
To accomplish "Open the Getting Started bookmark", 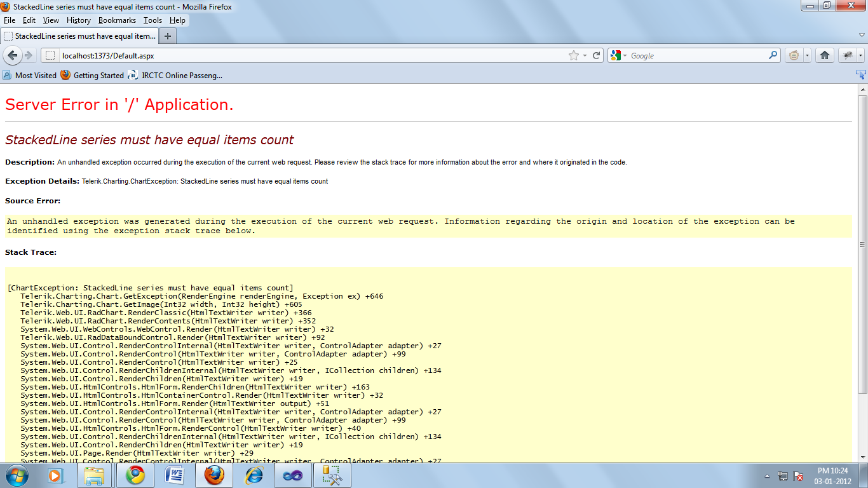I will [92, 75].
